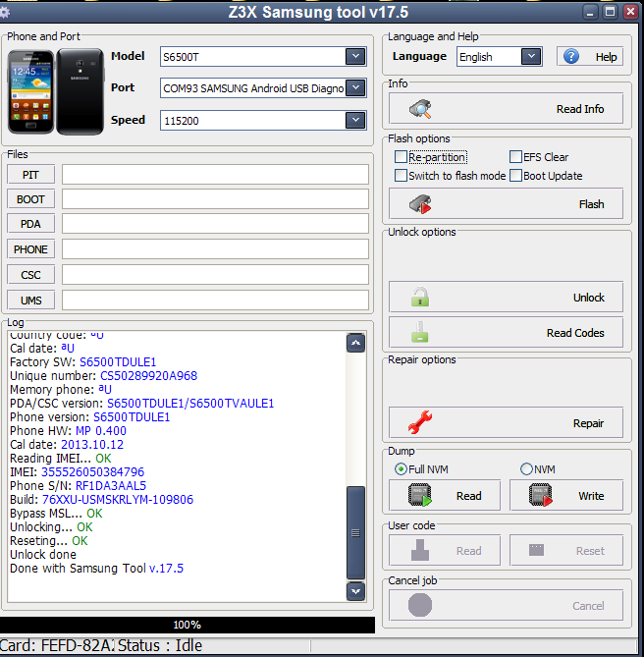Image resolution: width=644 pixels, height=657 pixels.
Task: Click the Unique number CS50289920A968
Action: click(148, 375)
